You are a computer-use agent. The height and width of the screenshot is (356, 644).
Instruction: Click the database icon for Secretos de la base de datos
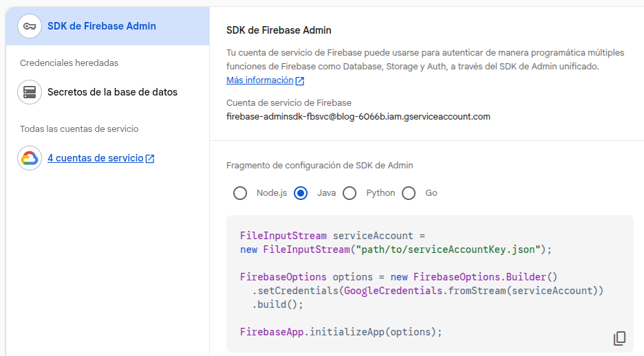(x=30, y=92)
